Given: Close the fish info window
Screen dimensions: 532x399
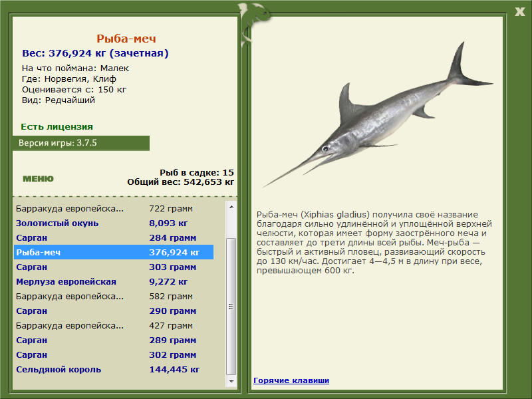Looking at the screenshot, I should click(519, 12).
